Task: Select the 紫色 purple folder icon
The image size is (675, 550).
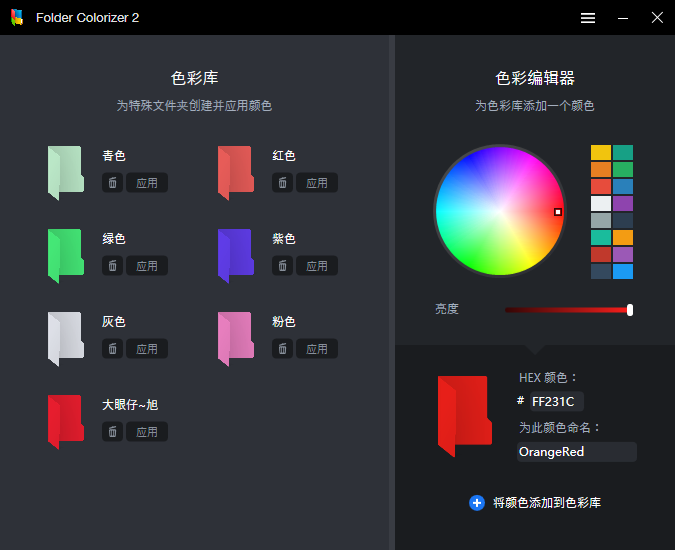Action: click(x=235, y=256)
